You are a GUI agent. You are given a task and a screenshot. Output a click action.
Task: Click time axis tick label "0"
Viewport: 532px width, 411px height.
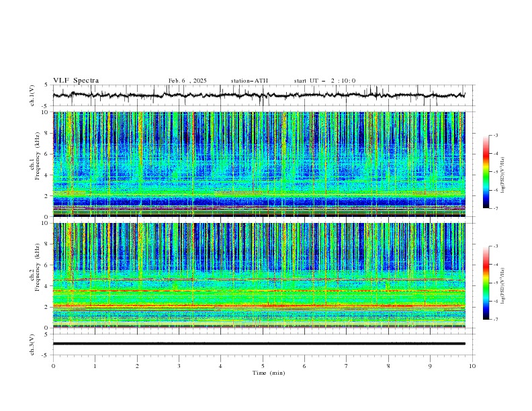(x=53, y=366)
